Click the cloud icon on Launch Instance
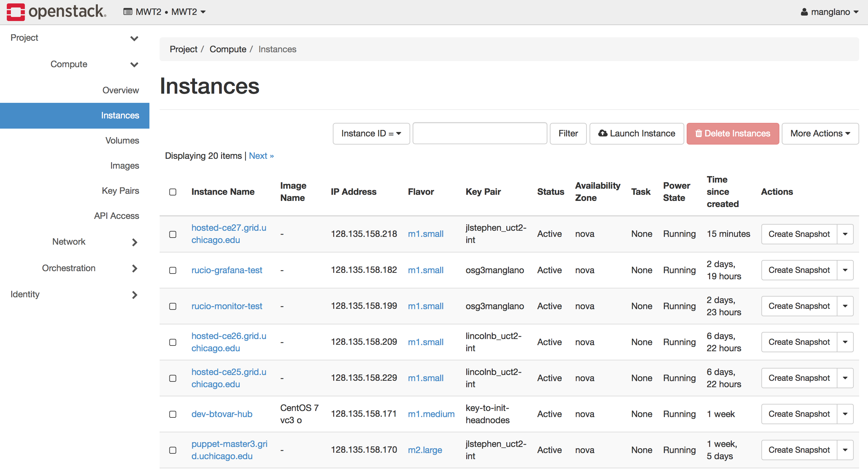The image size is (868, 469). 603,133
